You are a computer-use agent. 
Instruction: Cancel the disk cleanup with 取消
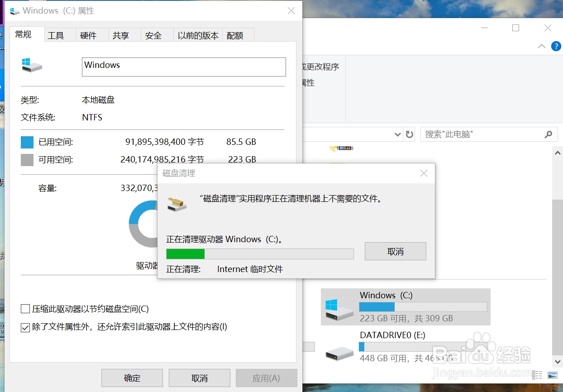click(396, 251)
